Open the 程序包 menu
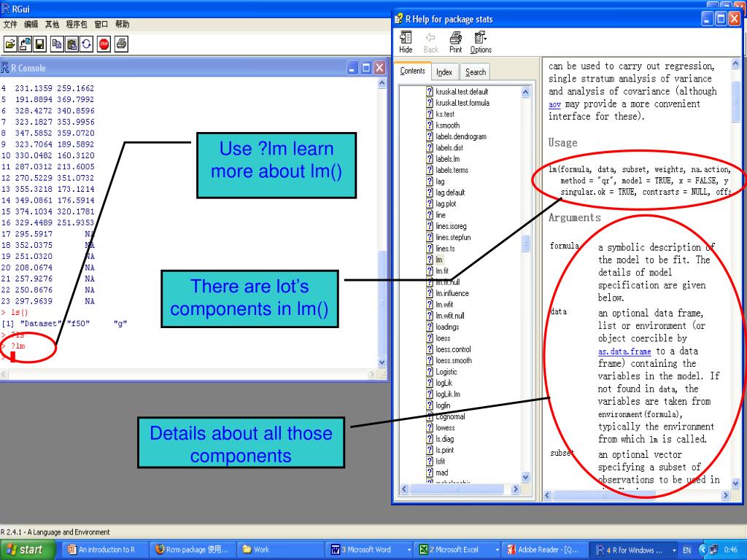Image resolution: width=747 pixels, height=560 pixels. (76, 24)
